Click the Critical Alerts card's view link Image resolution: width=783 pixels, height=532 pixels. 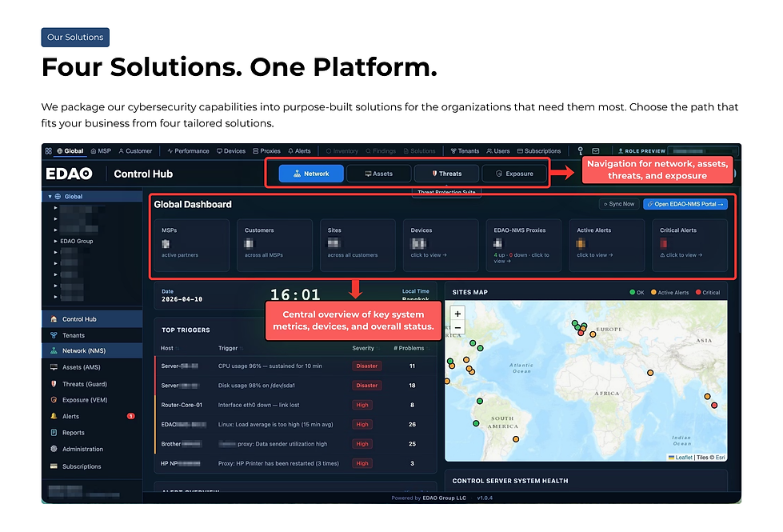click(x=681, y=254)
